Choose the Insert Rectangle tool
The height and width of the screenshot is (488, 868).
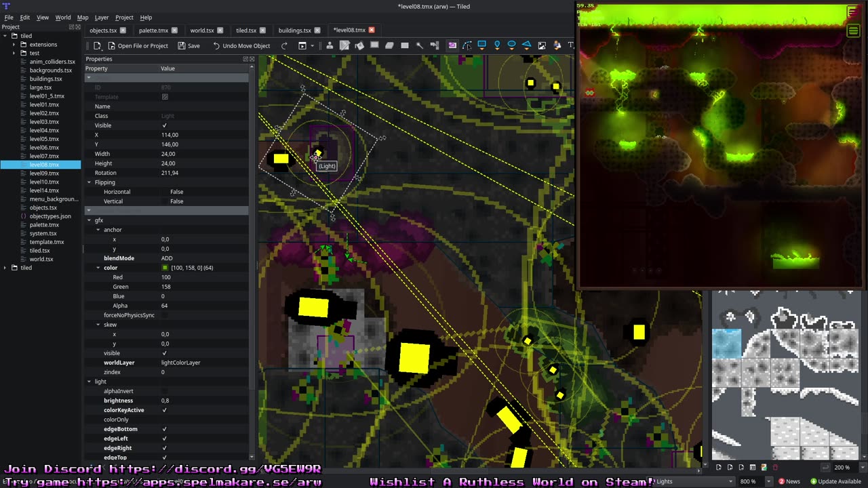click(482, 45)
